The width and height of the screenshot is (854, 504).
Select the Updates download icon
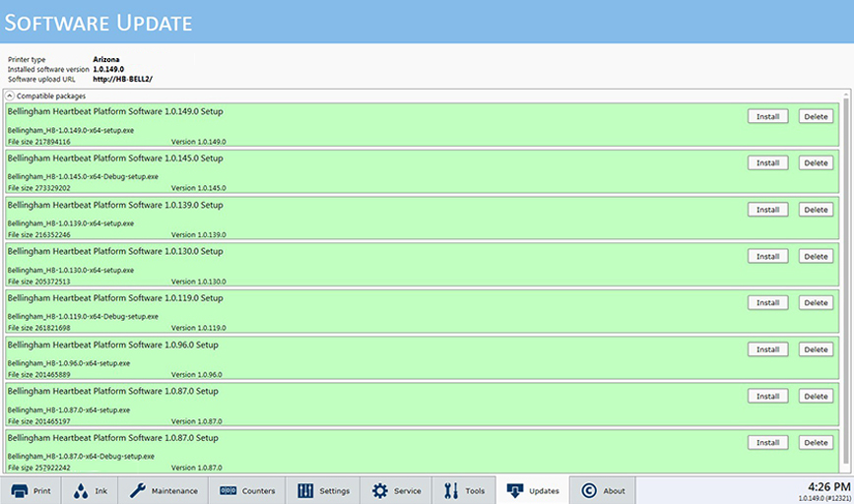[515, 491]
